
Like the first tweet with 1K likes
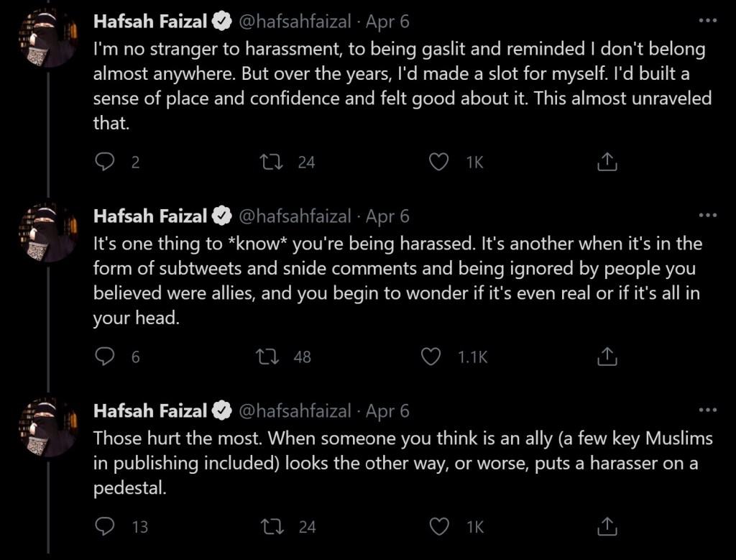pos(438,162)
